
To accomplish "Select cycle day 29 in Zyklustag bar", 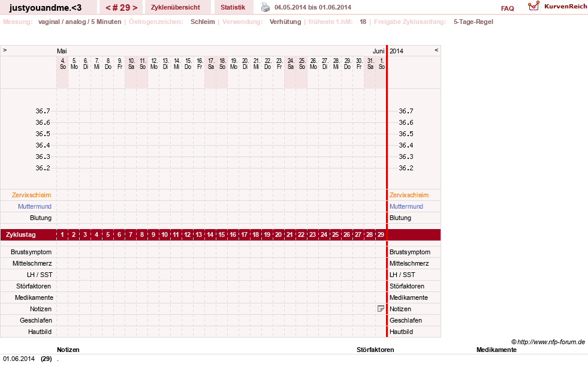I will click(x=381, y=234).
